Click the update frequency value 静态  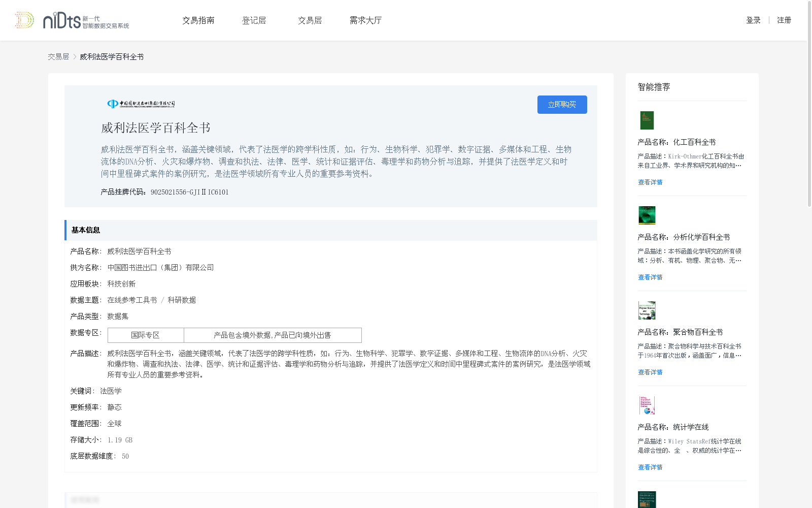pos(114,407)
